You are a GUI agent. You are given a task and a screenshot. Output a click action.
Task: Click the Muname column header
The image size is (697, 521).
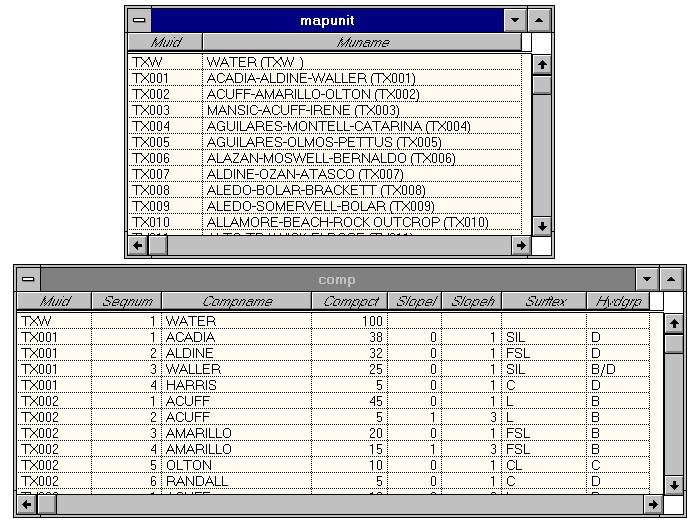pyautogui.click(x=362, y=42)
